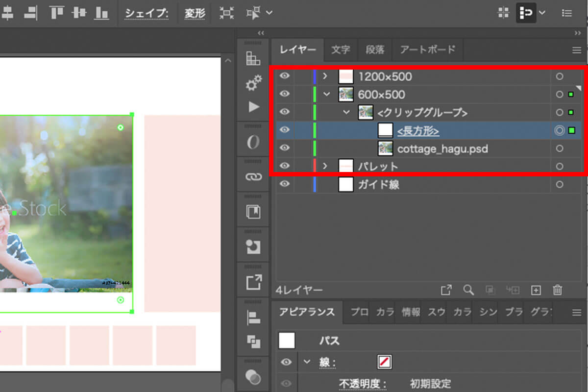The width and height of the screenshot is (588, 392).
Task: Click the collect for export icon
Action: pos(446,290)
